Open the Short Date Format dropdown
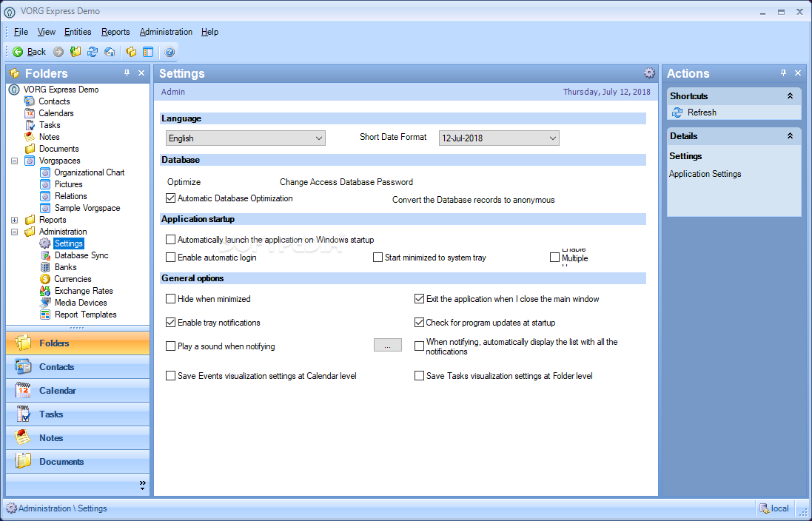812x521 pixels. [499, 138]
